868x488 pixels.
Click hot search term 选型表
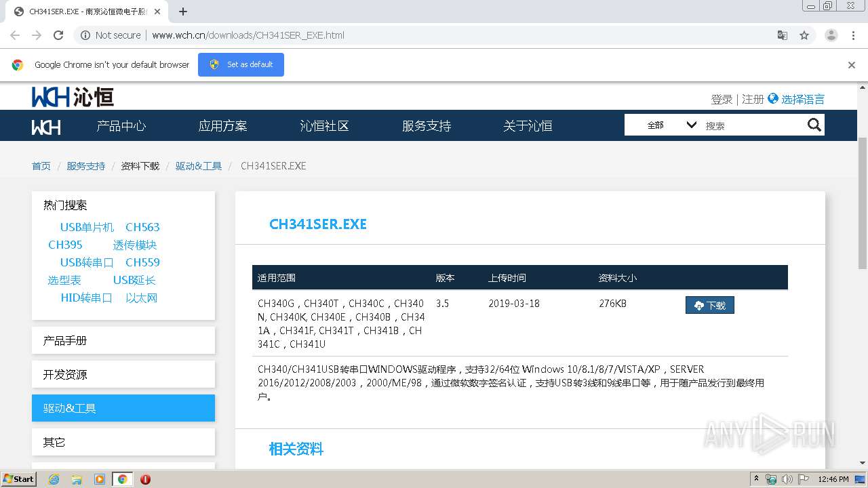point(64,280)
